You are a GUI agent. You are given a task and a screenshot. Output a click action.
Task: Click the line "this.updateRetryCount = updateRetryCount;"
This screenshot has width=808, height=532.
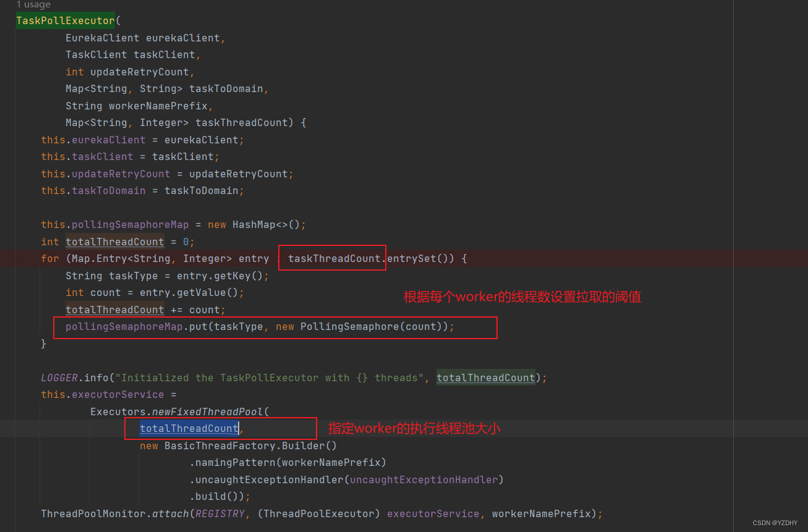[x=167, y=174]
